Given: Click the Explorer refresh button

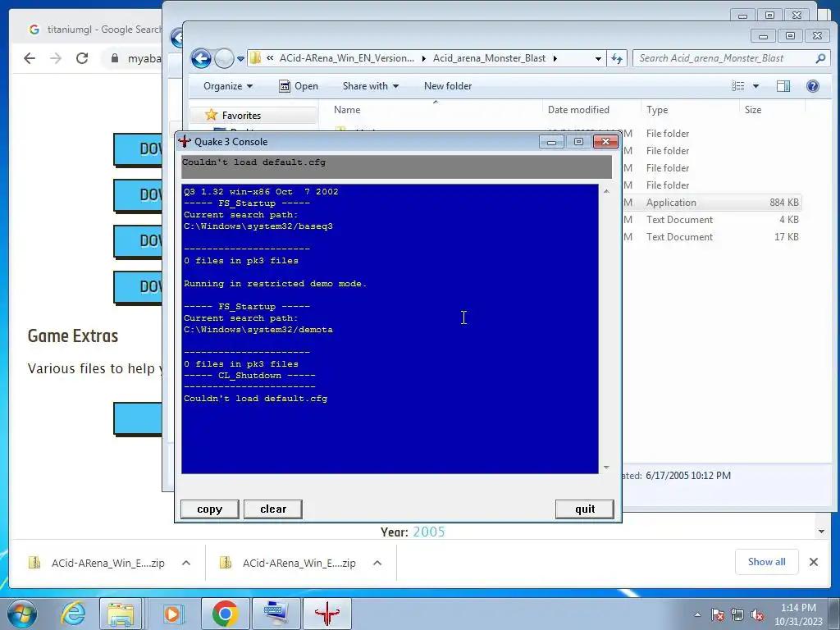Looking at the screenshot, I should [617, 58].
